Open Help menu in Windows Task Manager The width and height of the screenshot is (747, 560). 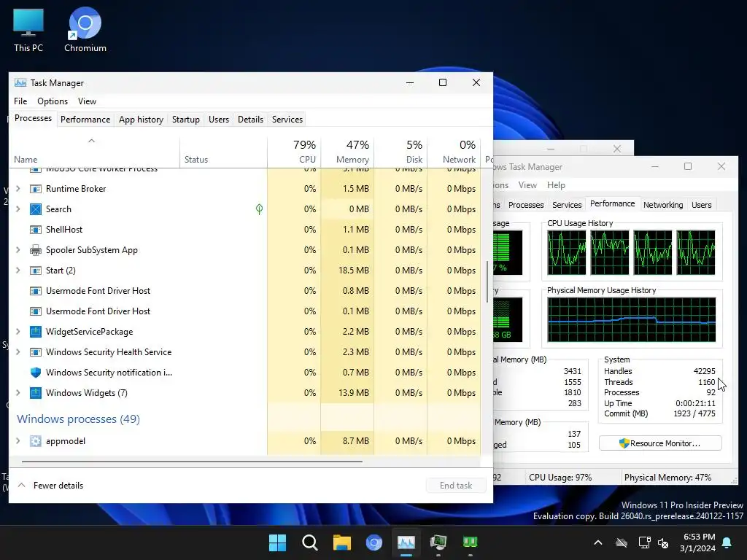(556, 184)
